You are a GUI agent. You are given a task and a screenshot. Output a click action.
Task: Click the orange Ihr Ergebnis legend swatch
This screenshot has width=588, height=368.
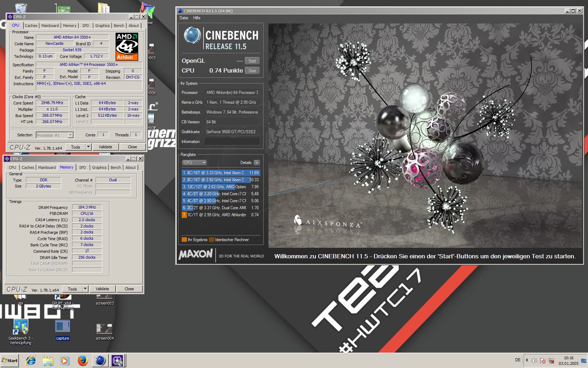(184, 240)
